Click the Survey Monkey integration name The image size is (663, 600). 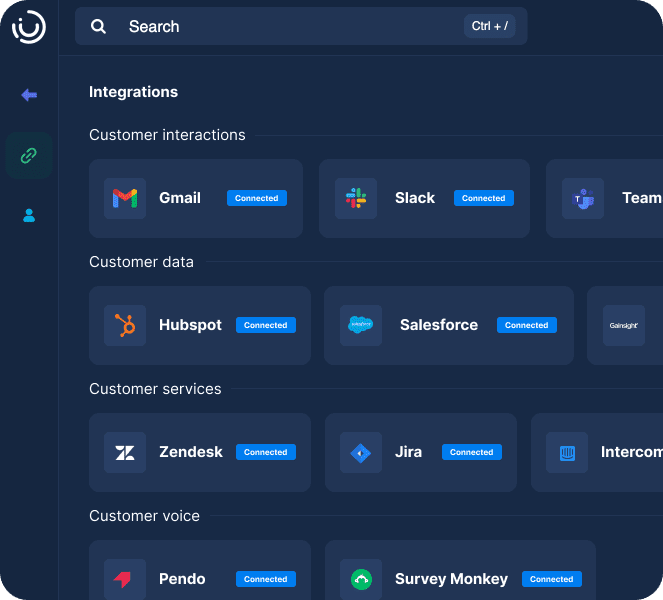coord(451,579)
